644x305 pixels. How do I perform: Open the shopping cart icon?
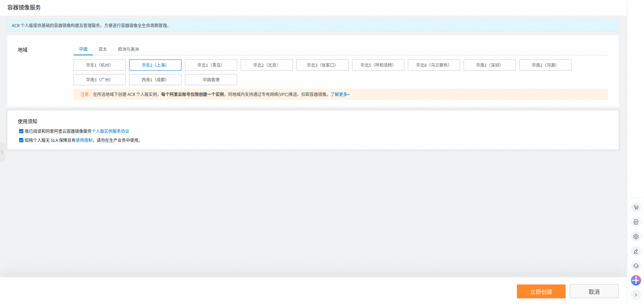pyautogui.click(x=636, y=207)
